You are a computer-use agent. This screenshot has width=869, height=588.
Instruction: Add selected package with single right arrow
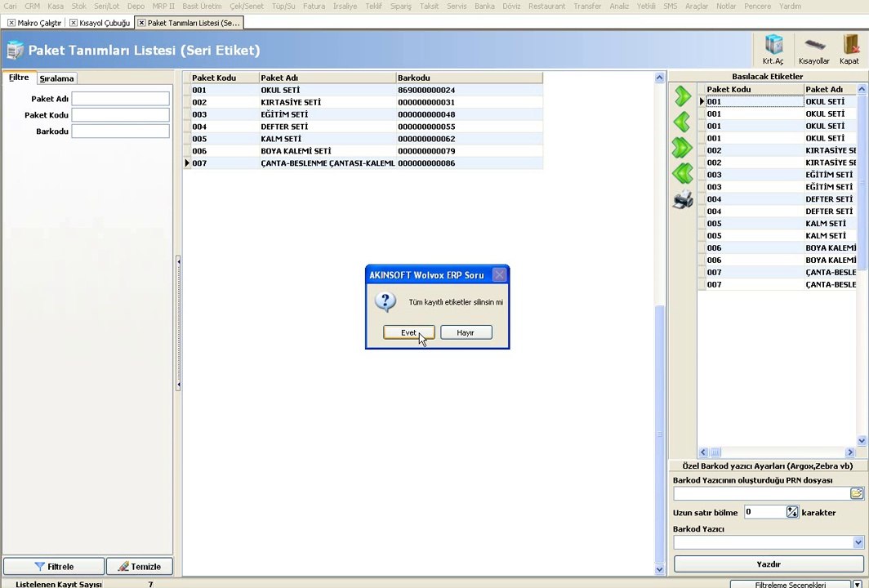(683, 96)
